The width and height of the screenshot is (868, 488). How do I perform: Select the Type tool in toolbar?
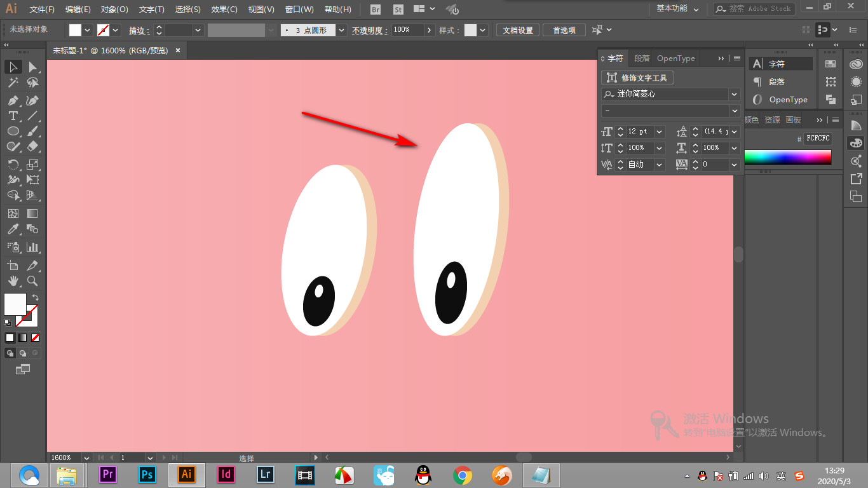[13, 116]
